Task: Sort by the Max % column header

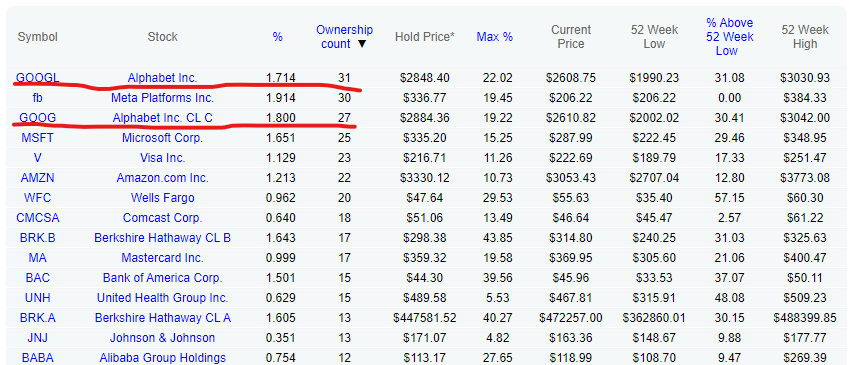Action: click(x=495, y=37)
